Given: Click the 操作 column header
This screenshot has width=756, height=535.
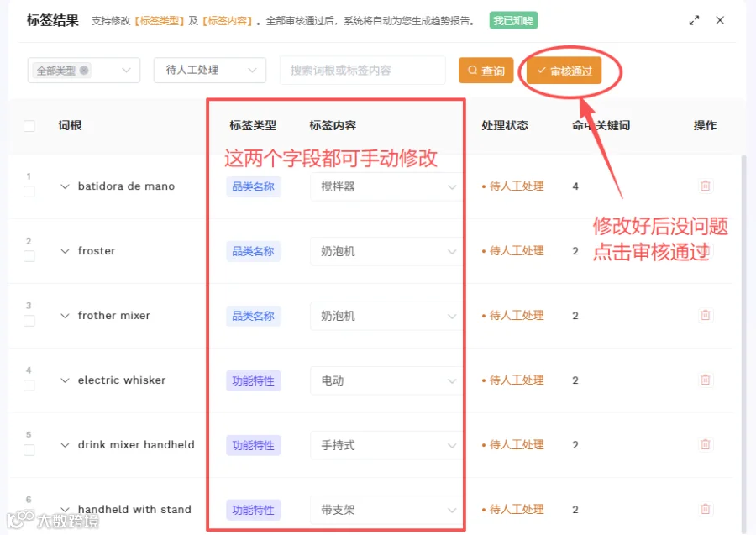Looking at the screenshot, I should pyautogui.click(x=705, y=125).
